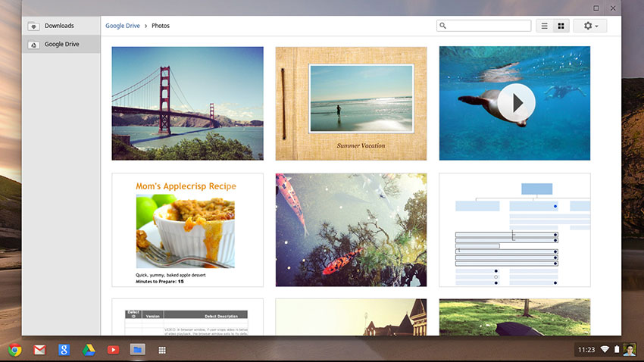Image resolution: width=644 pixels, height=362 pixels.
Task: Click Google Drive breadcrumb link
Action: pos(124,26)
